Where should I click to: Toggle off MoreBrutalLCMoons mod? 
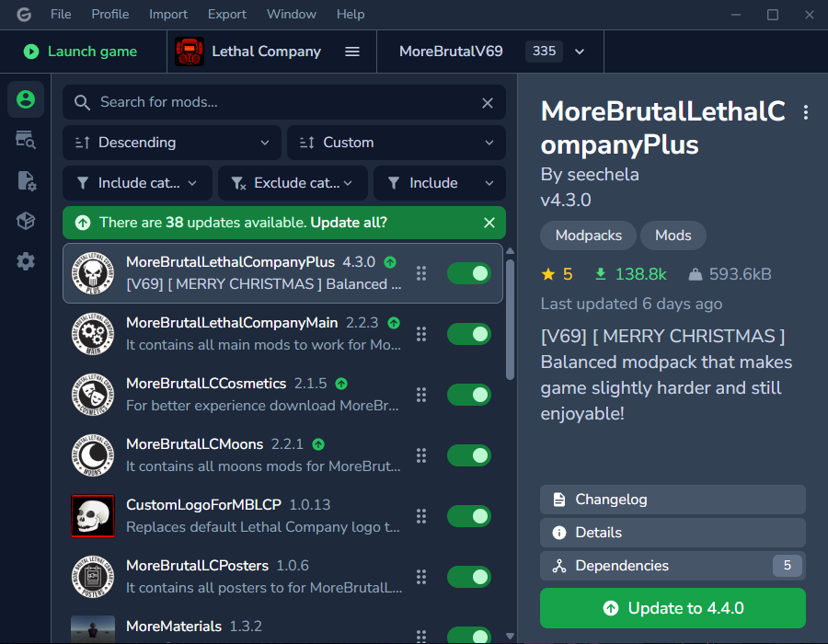pyautogui.click(x=469, y=455)
